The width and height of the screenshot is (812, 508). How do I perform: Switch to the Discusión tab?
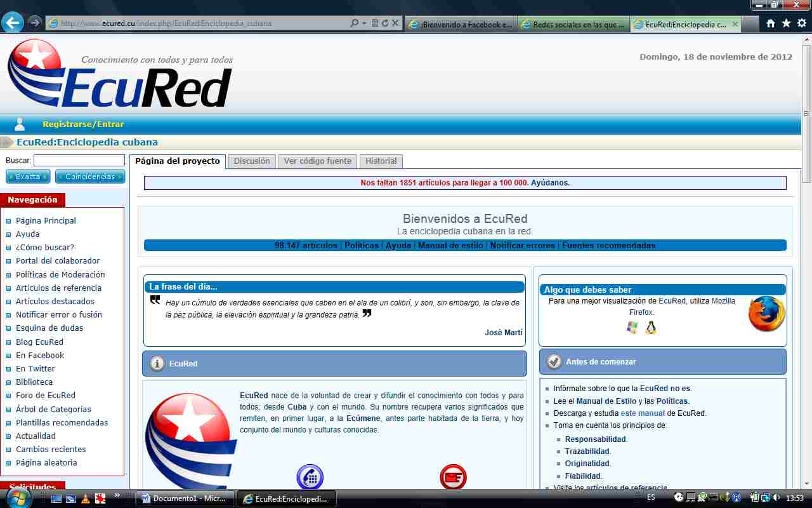click(252, 161)
